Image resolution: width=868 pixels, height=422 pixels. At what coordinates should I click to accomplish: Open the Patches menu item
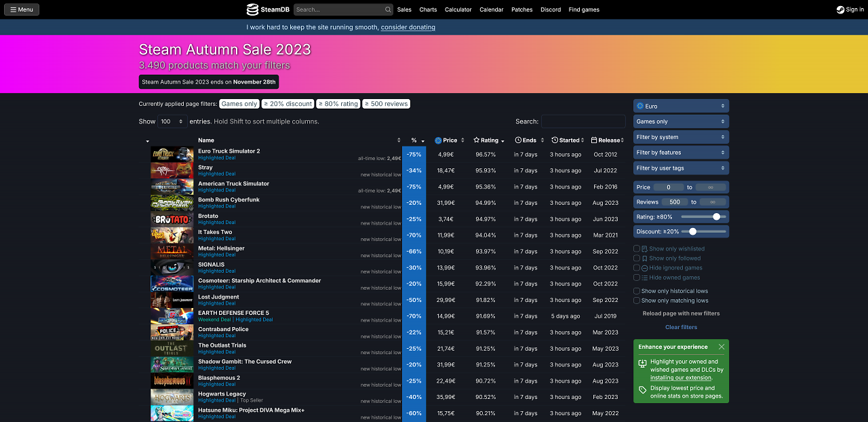point(522,9)
